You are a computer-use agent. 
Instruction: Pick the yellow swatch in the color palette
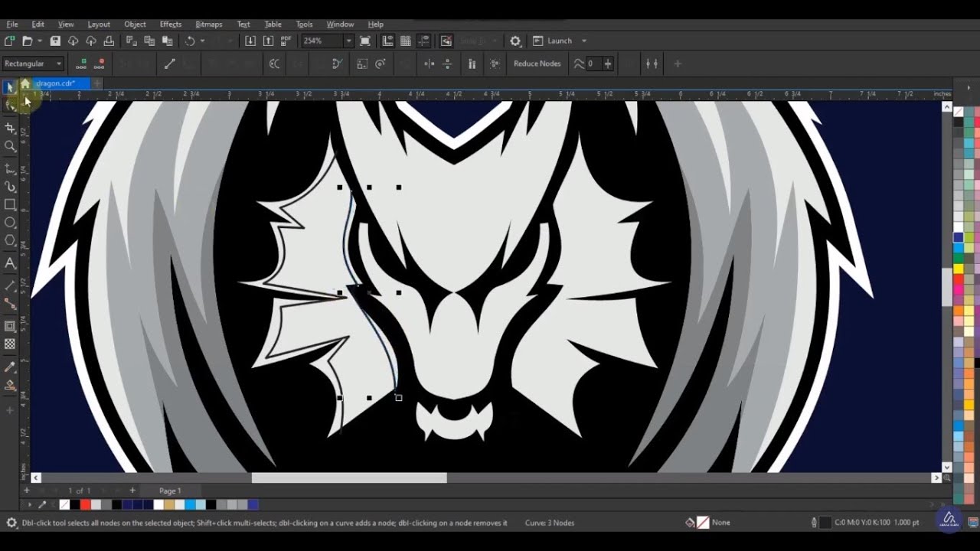pyautogui.click(x=959, y=269)
